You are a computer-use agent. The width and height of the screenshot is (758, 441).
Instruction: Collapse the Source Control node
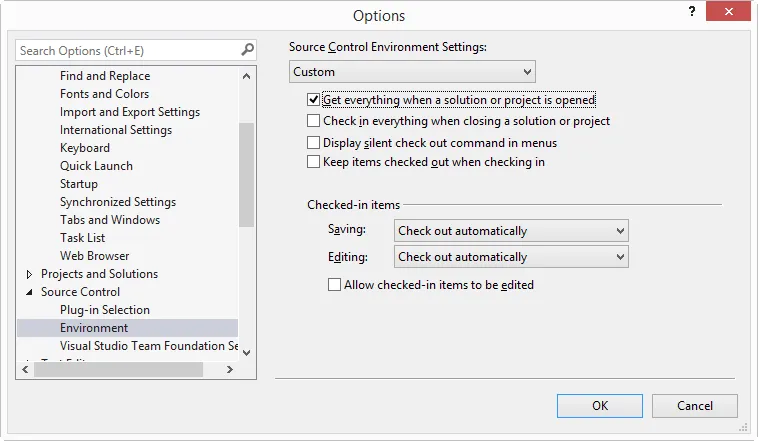[x=28, y=293]
